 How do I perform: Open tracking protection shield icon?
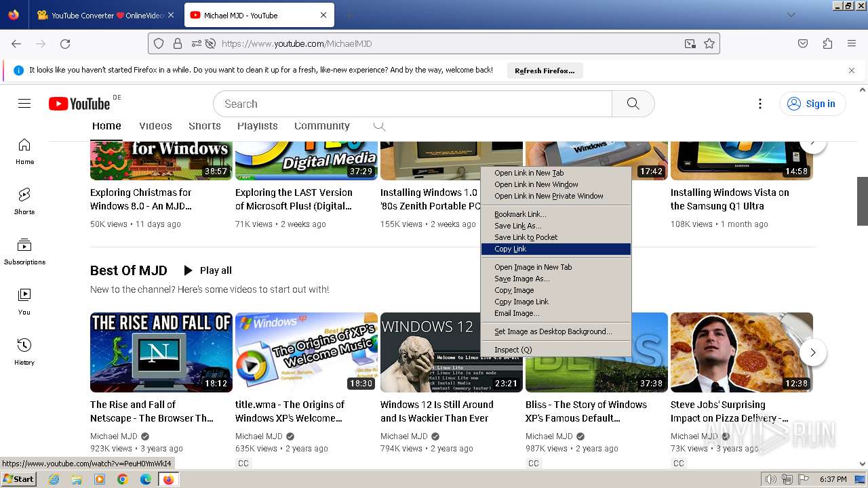pos(159,43)
